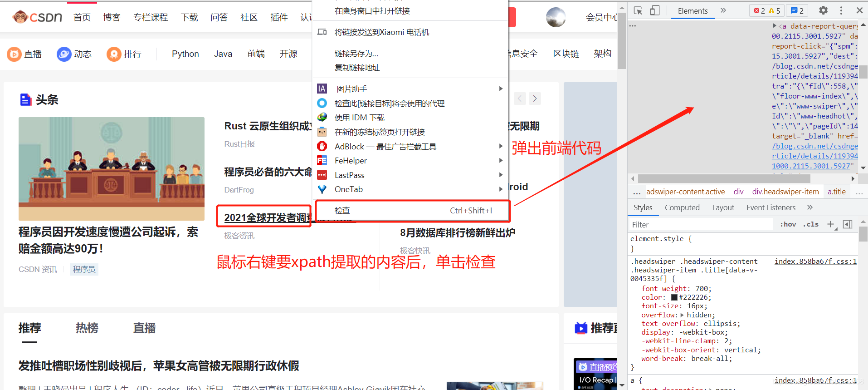Screen dimensions: 868x390
Task: Open index.858ba67f.css:1 source link
Action: (815, 261)
